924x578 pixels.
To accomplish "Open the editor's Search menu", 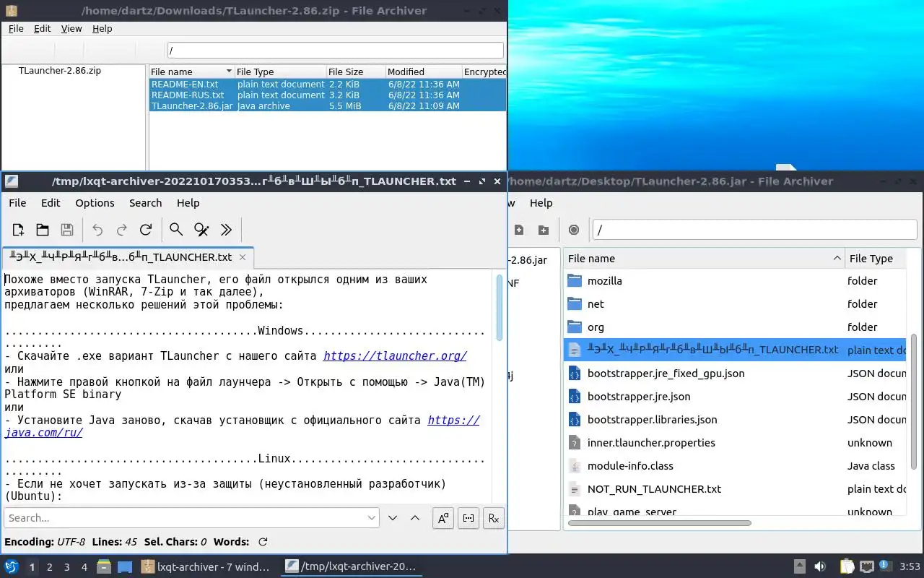I will (145, 203).
